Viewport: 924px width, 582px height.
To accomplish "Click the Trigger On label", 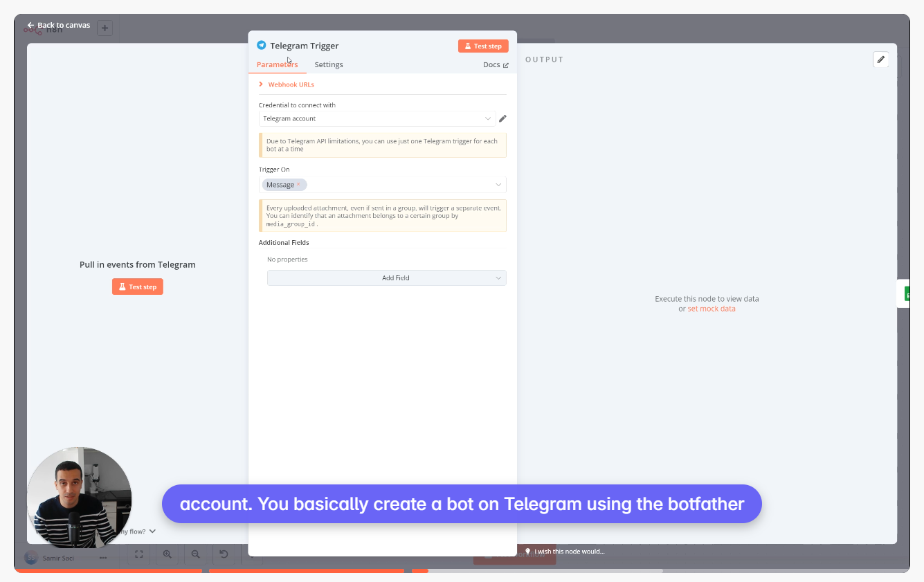I will pos(274,170).
